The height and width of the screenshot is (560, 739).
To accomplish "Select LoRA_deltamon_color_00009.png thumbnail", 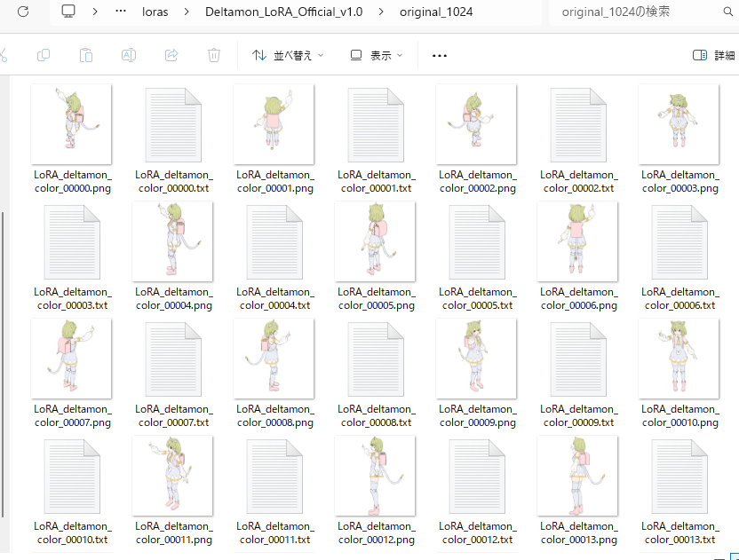I will (x=476, y=359).
